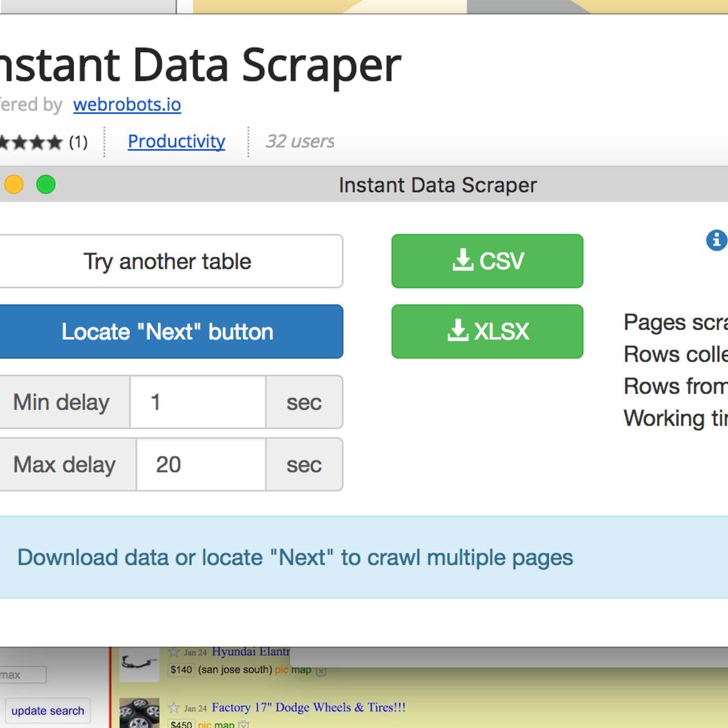Click the map link on the $450 listing
This screenshot has width=728, height=728.
click(x=224, y=724)
